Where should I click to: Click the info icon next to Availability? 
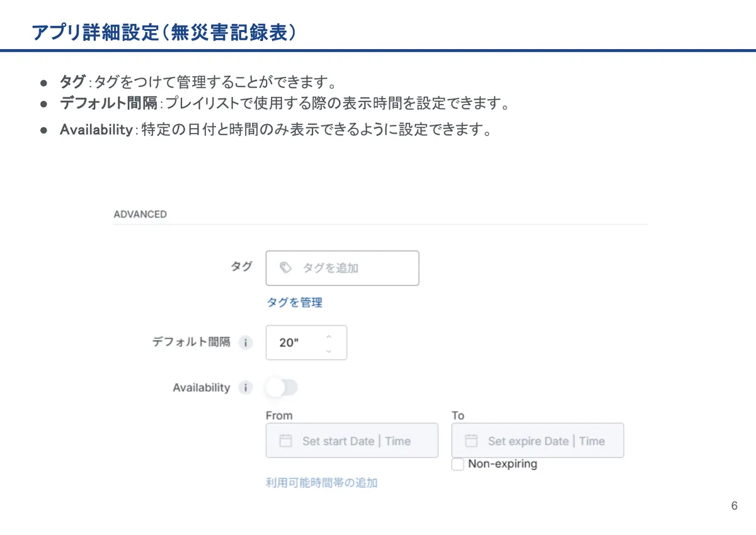tap(246, 388)
